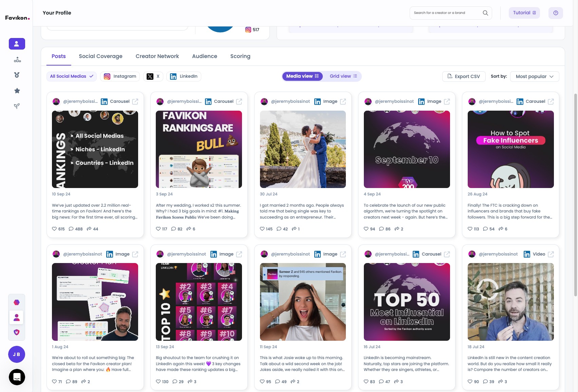Switch to the Posts tab
Screen dimensions: 578x392
tap(59, 56)
